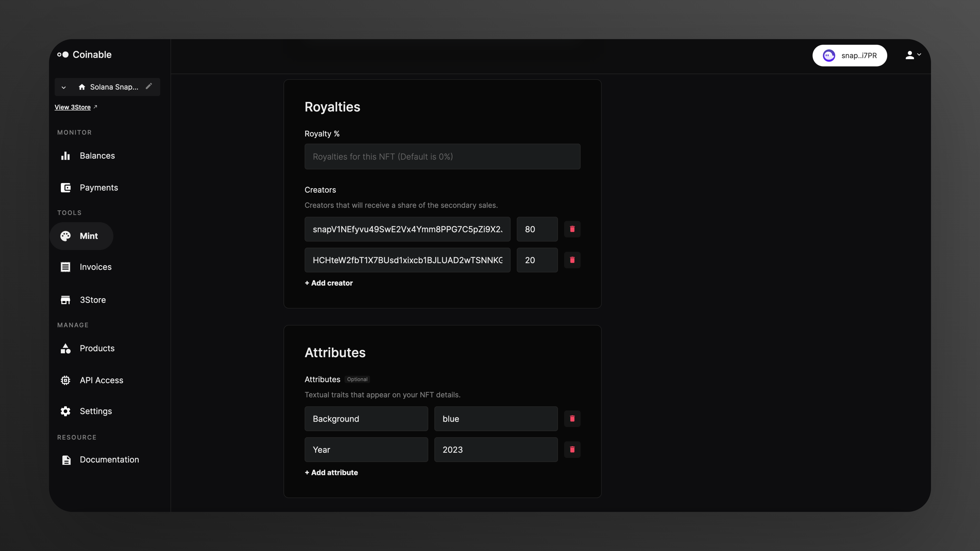This screenshot has width=980, height=551.
Task: Expand the Solana Snap store chevron
Action: [x=63, y=88]
